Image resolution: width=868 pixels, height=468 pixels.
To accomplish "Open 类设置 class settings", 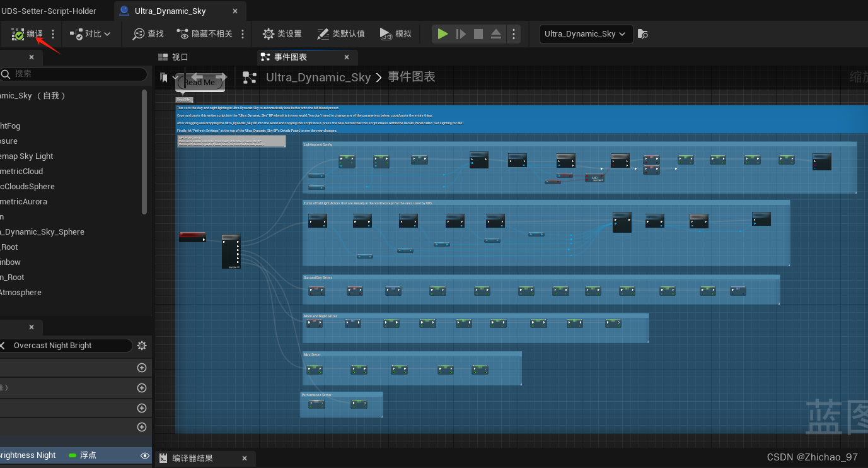I will 282,34.
